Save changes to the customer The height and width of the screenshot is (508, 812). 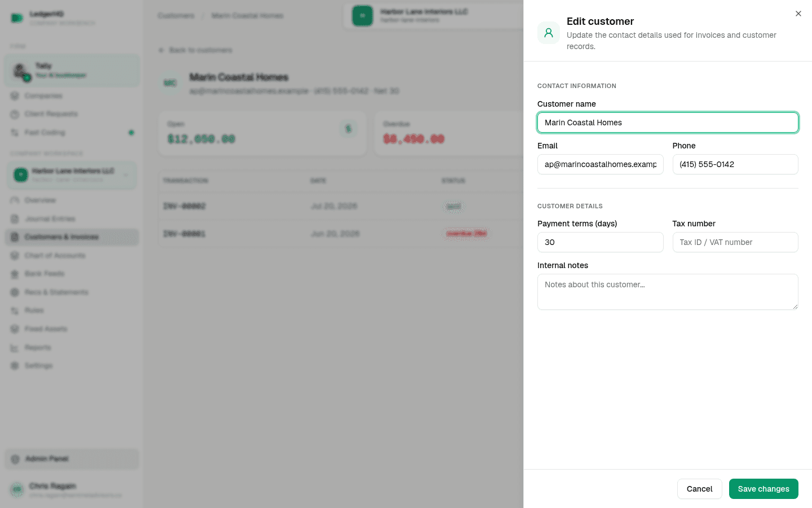(x=764, y=489)
